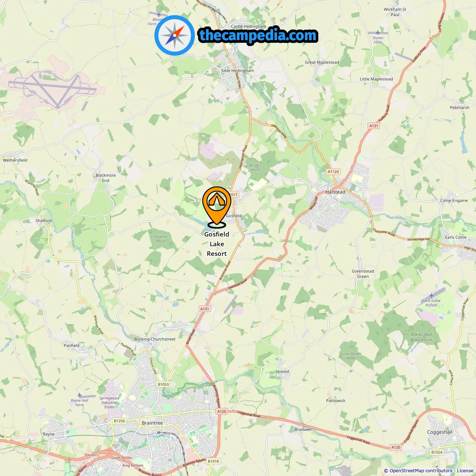The image size is (476, 476).
Task: Click the compass logo icon
Action: coord(174,36)
